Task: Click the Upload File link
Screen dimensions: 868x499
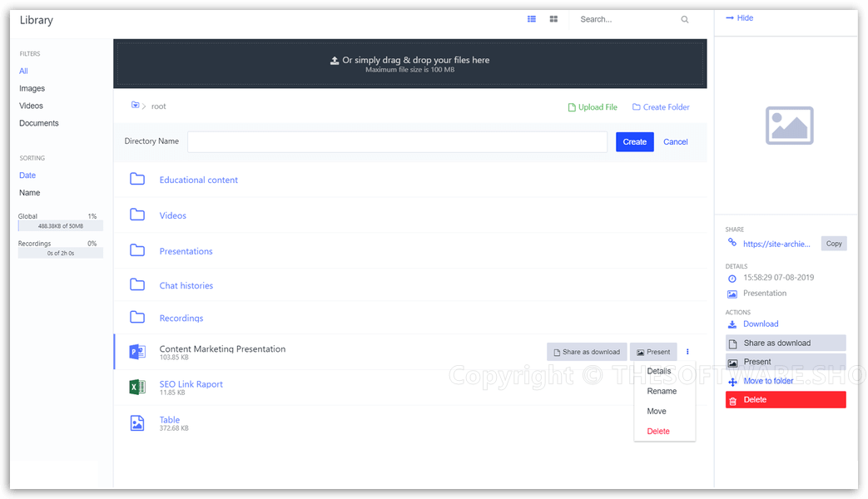Action: point(593,107)
